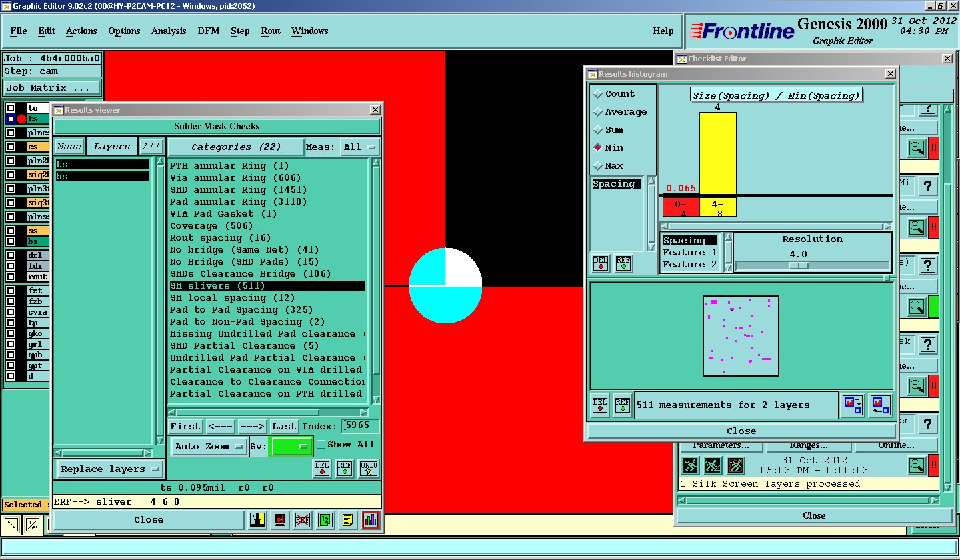
Task: Click the yellow-black profile icon beside Close
Action: point(258,520)
